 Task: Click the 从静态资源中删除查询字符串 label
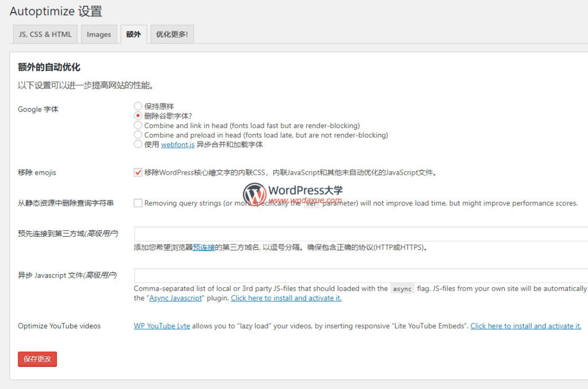(x=65, y=203)
